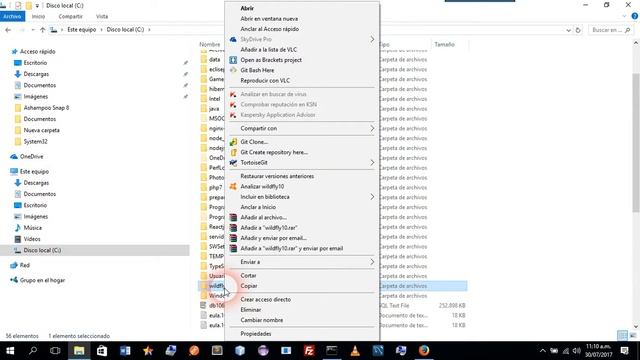Switch to the details view button
This screenshot has width=640, height=360.
[622, 336]
